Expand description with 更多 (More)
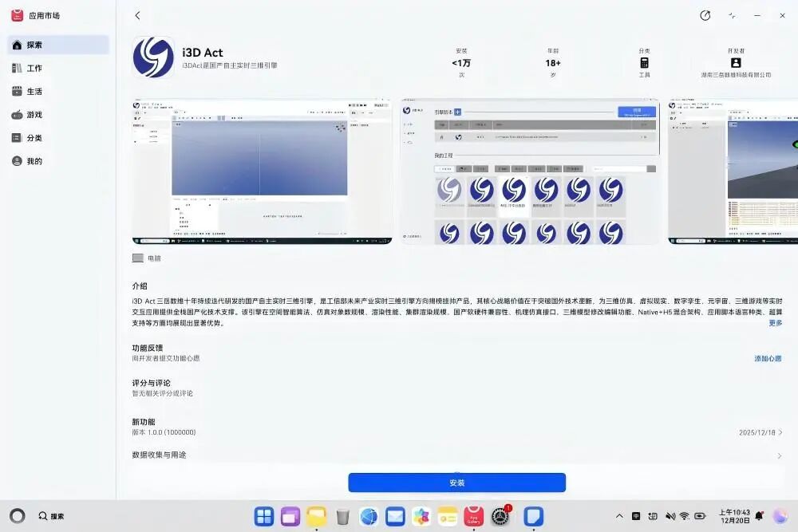The height and width of the screenshot is (532, 798). point(775,323)
